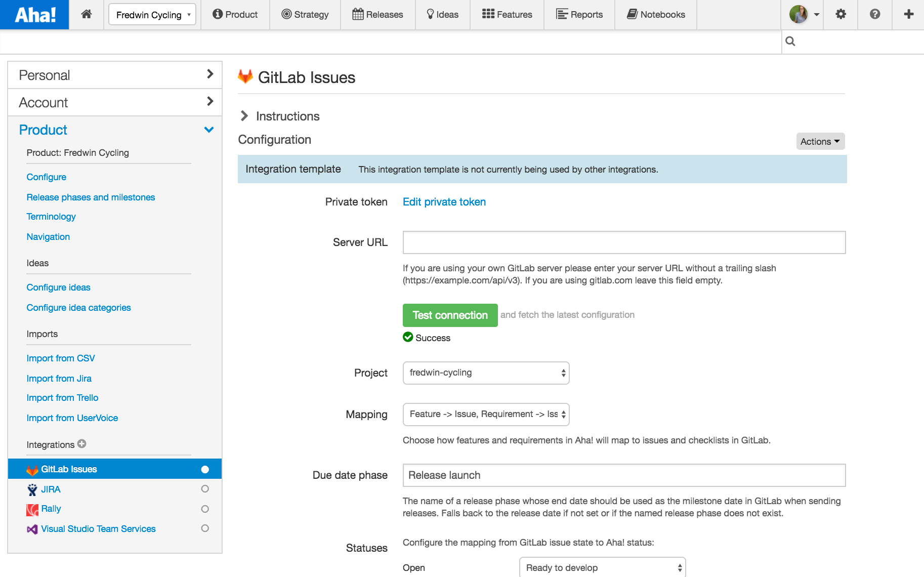This screenshot has width=924, height=577.
Task: Focus the Due date phase field
Action: (x=624, y=475)
